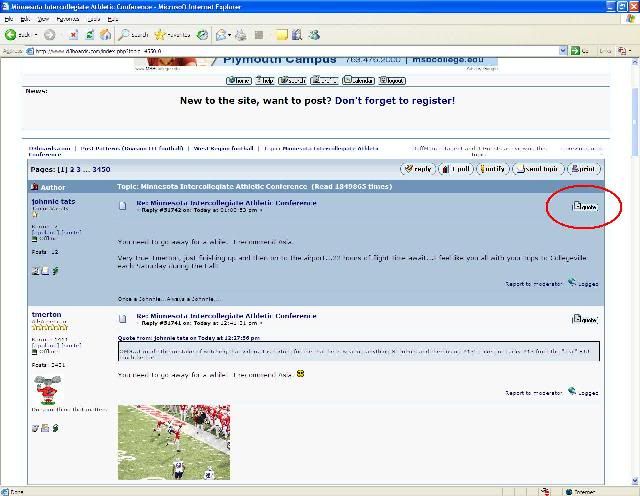Image resolution: width=640 pixels, height=496 pixels.
Task: Open johnnie tats user profile link
Action: pyautogui.click(x=53, y=202)
